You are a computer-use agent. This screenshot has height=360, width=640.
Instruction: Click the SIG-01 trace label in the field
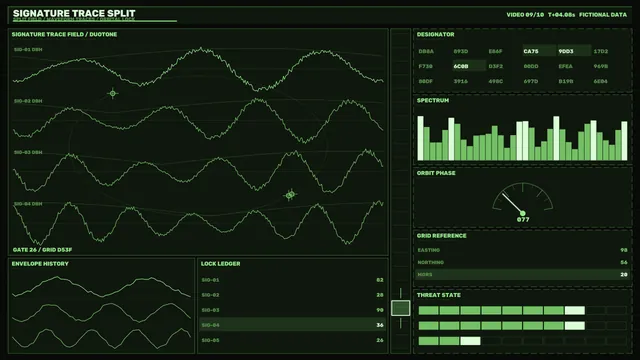(28, 49)
